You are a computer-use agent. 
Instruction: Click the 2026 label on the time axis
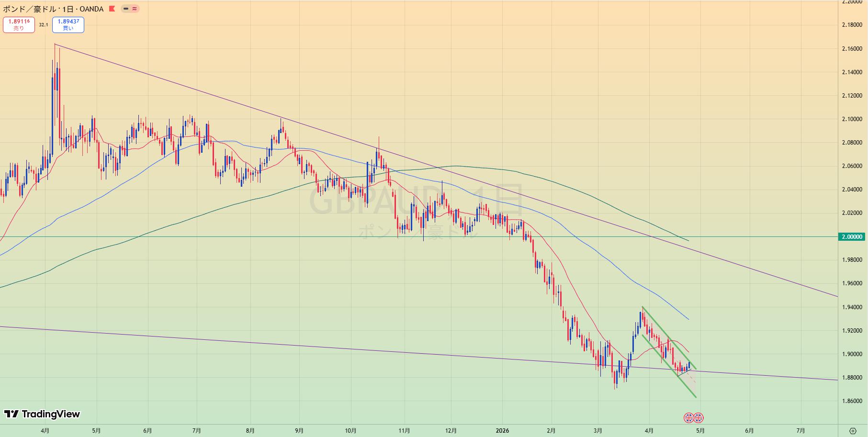point(502,431)
